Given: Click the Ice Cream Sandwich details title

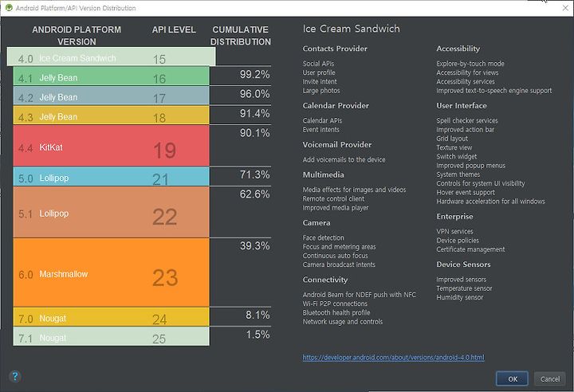Looking at the screenshot, I should pos(351,29).
